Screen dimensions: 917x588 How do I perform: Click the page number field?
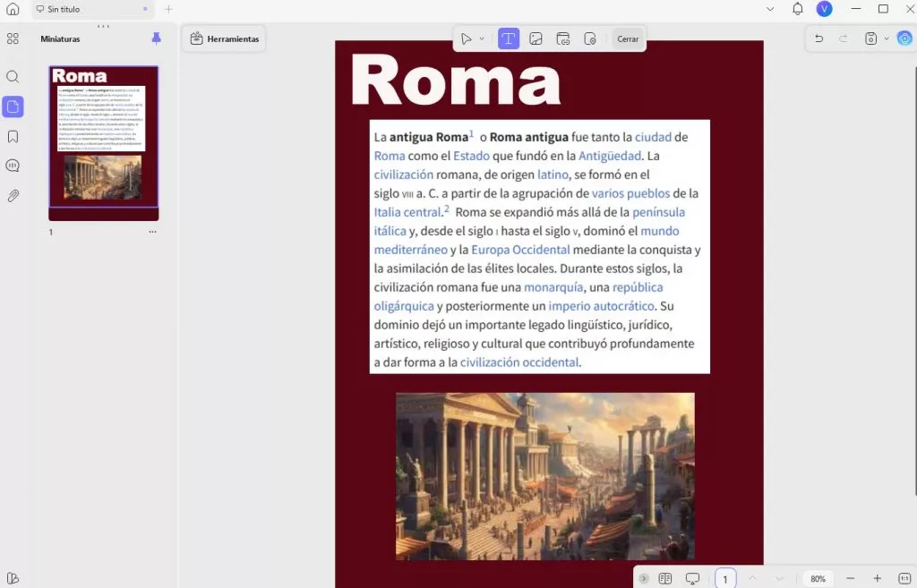pyautogui.click(x=725, y=579)
